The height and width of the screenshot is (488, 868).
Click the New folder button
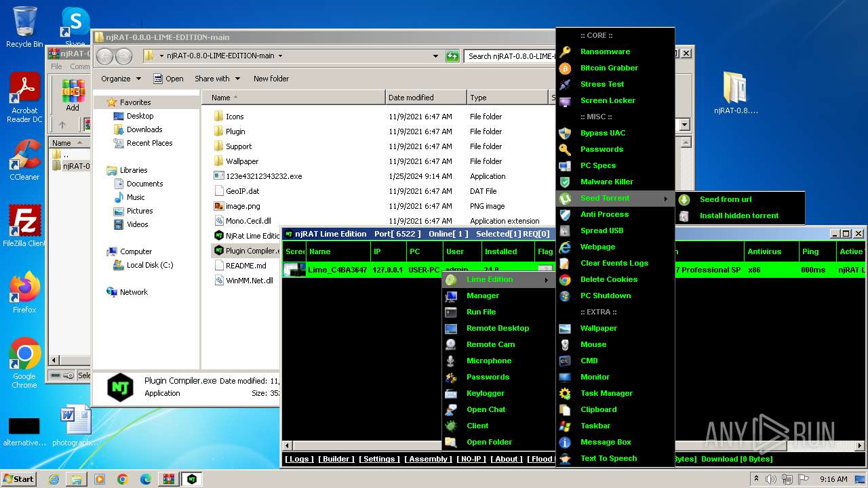(x=271, y=79)
